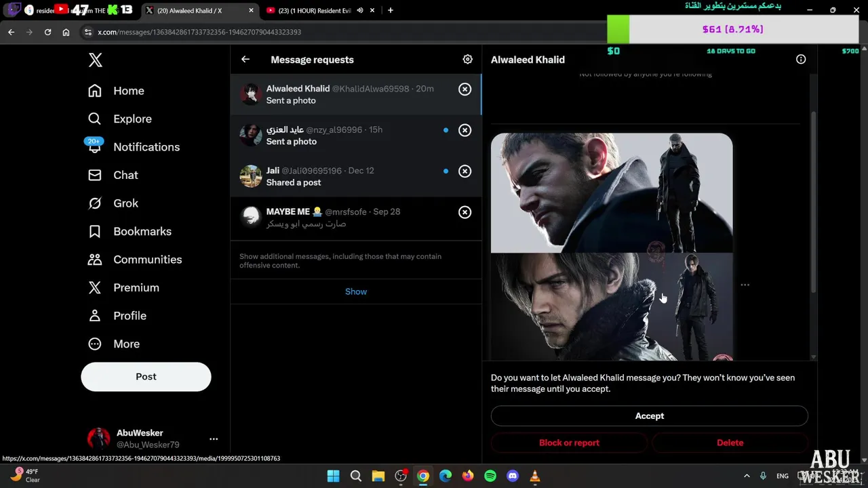Open Windows taskbar search
The image size is (868, 488).
pyautogui.click(x=356, y=476)
